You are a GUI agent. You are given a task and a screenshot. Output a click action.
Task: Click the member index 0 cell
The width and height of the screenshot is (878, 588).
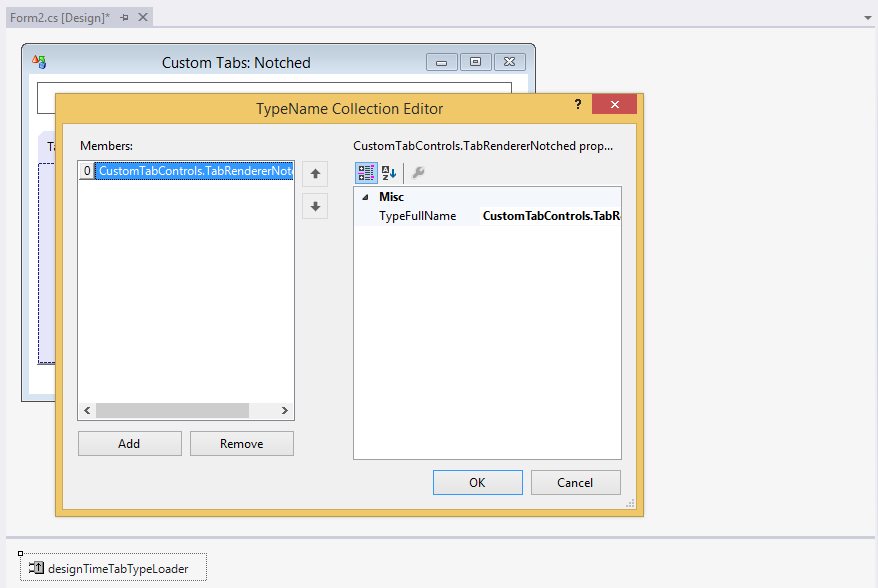pos(87,171)
